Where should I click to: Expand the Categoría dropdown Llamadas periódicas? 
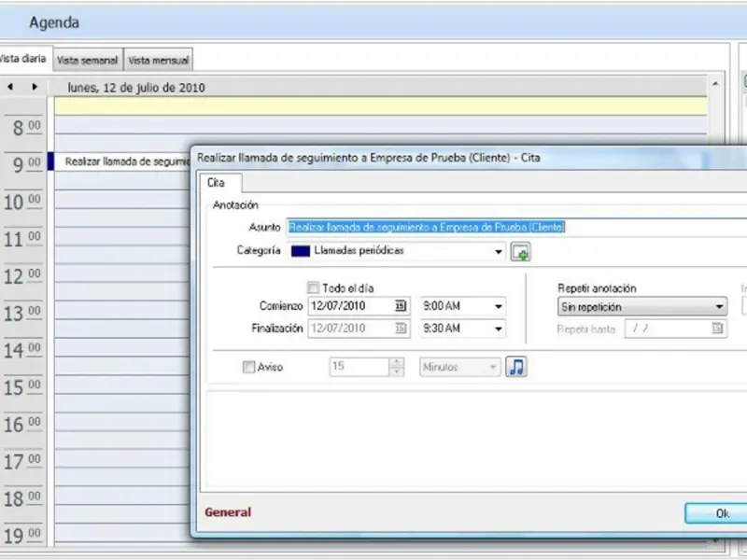click(x=499, y=251)
